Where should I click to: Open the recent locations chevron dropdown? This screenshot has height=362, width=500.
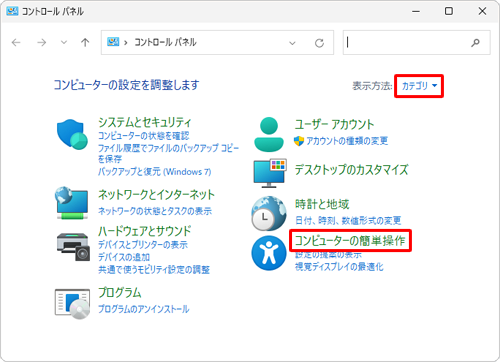(64, 42)
